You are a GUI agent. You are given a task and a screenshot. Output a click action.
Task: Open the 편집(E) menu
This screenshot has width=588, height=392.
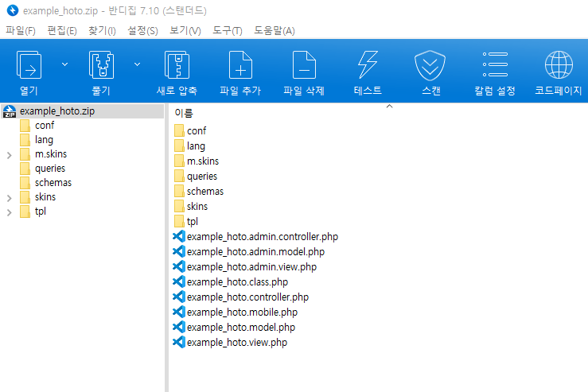(62, 31)
